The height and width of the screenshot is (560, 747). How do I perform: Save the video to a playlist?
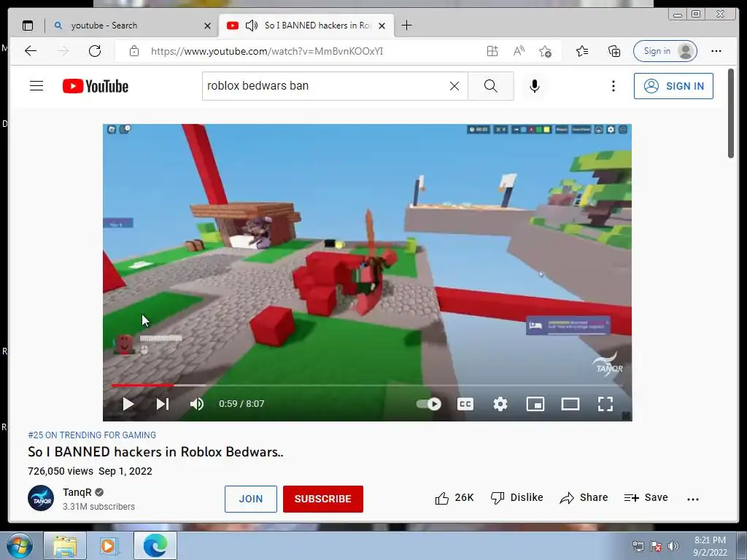(x=646, y=498)
